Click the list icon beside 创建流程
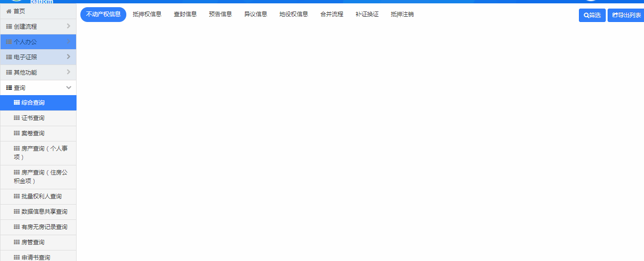The width and height of the screenshot is (644, 261). (x=9, y=27)
